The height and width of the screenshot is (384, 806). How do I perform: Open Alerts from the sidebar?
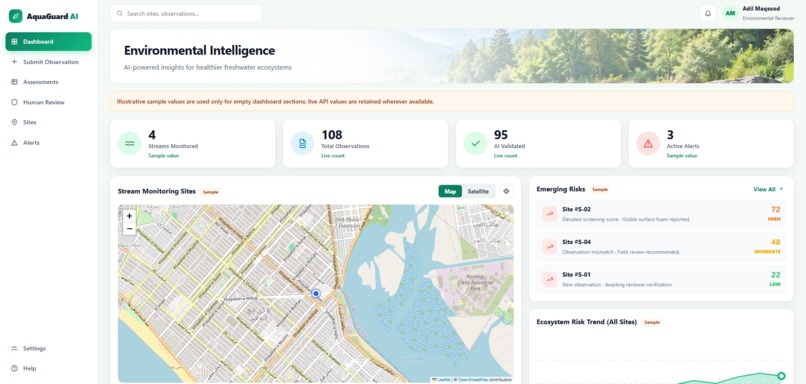point(49,142)
